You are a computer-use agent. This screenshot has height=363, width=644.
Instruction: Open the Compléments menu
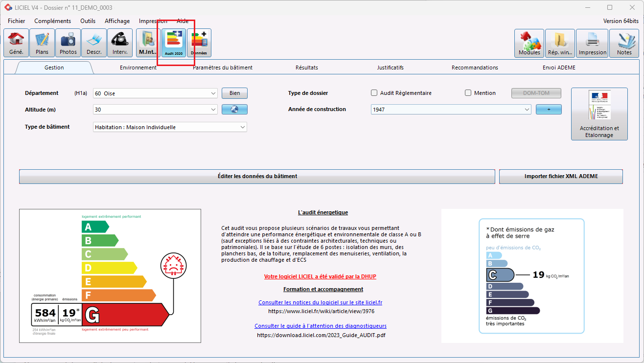click(x=53, y=21)
